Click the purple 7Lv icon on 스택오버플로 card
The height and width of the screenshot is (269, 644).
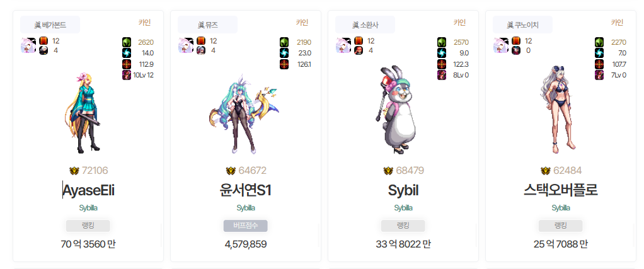click(599, 75)
